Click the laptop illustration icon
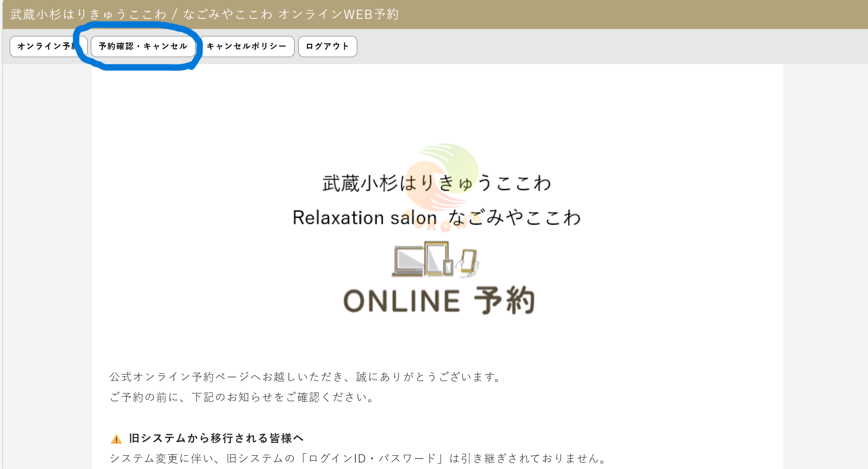 (408, 262)
